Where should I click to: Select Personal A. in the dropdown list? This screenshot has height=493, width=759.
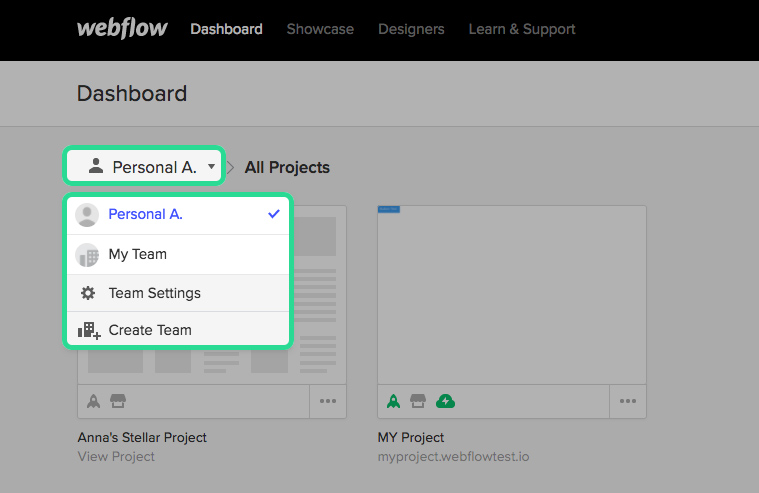point(178,215)
